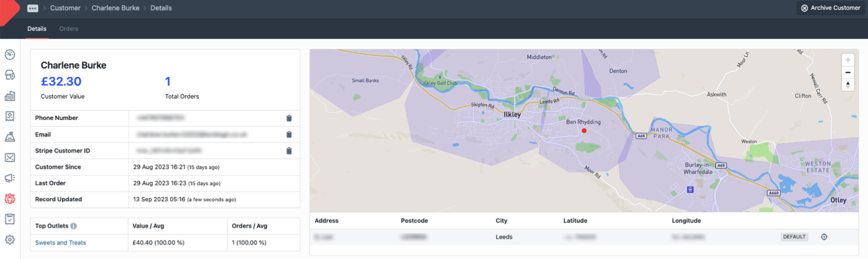868x259 pixels.
Task: Copy the phone number to clipboard
Action: (288, 118)
